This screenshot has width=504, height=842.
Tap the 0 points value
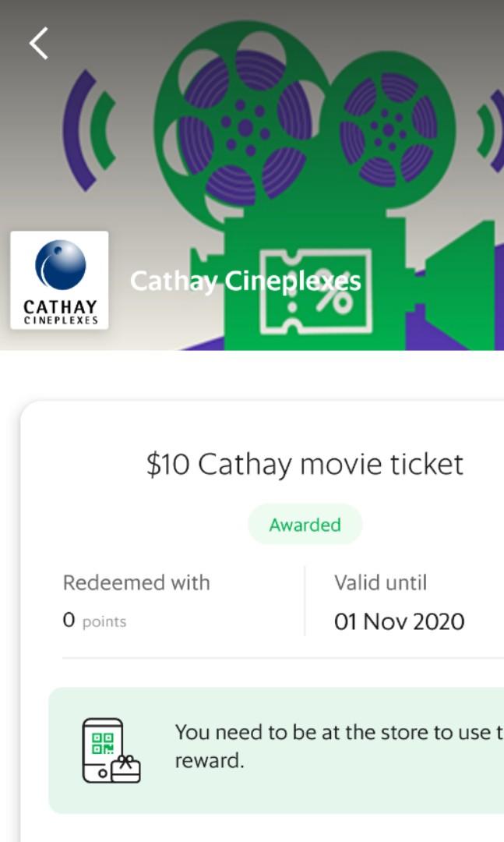point(94,621)
